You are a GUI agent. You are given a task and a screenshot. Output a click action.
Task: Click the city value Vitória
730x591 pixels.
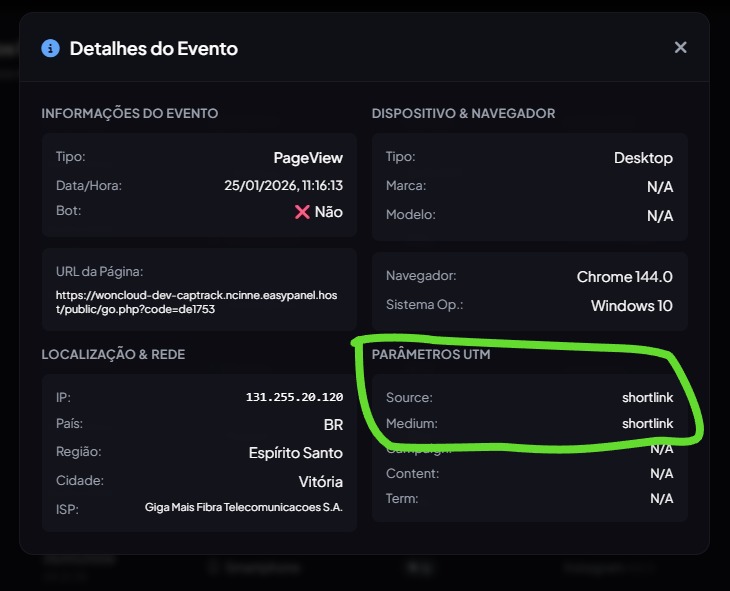pos(320,481)
